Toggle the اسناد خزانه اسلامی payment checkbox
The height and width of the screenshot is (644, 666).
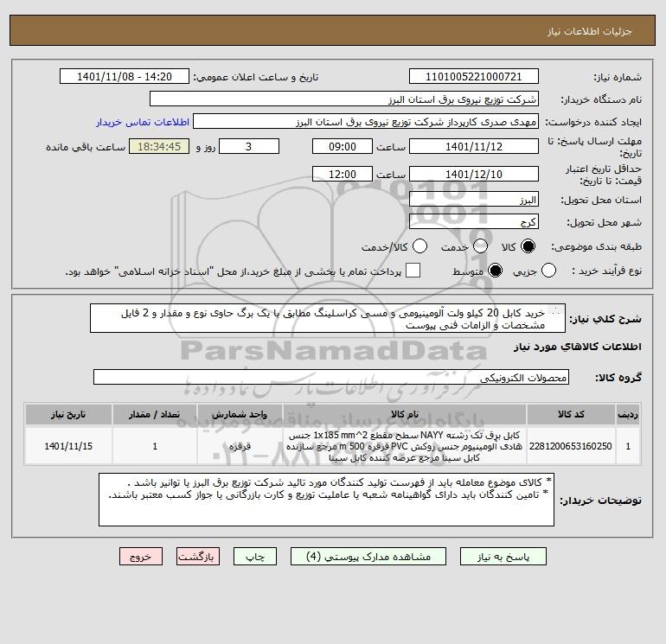413,271
